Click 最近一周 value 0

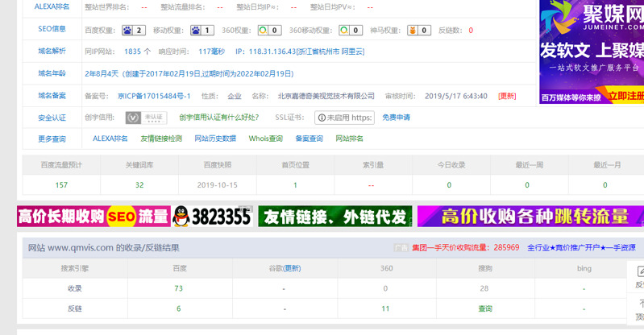click(x=527, y=185)
